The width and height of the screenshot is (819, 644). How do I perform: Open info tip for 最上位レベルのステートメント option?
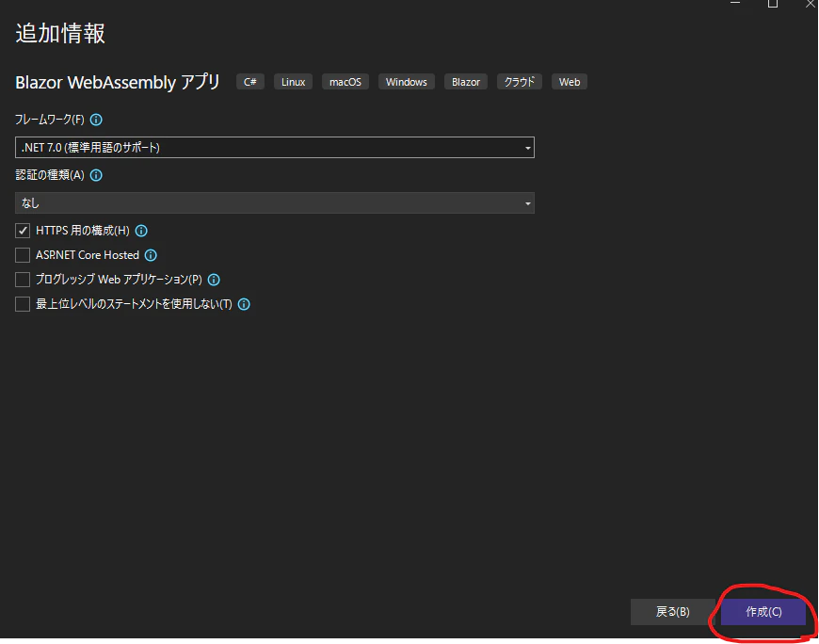point(244,304)
